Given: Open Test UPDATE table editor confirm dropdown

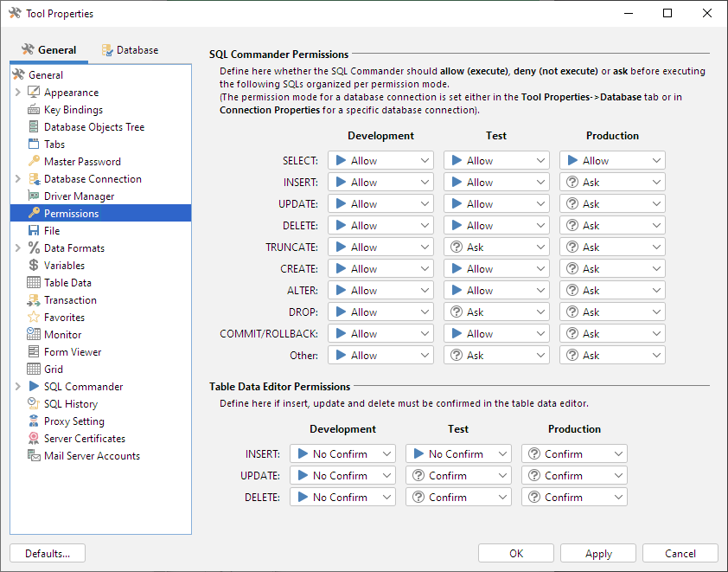Looking at the screenshot, I should pyautogui.click(x=458, y=476).
